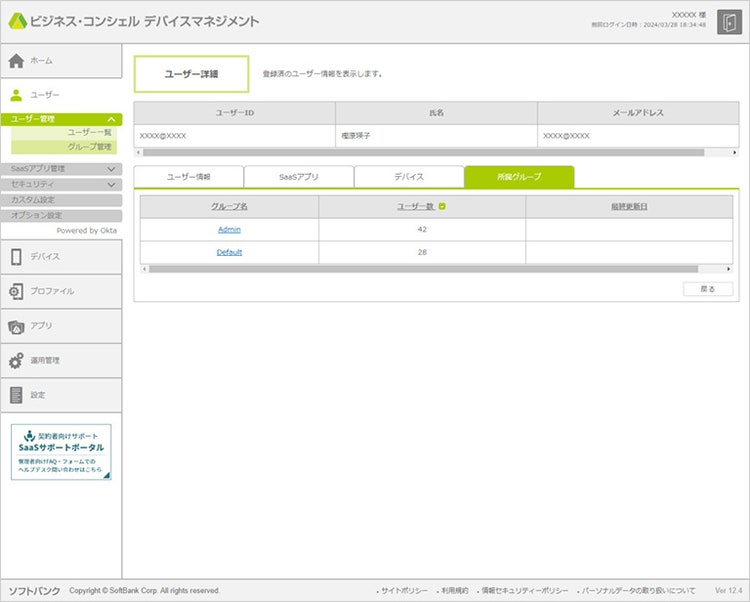Click the Profile gear-document icon
This screenshot has width=750, height=602.
click(16, 292)
